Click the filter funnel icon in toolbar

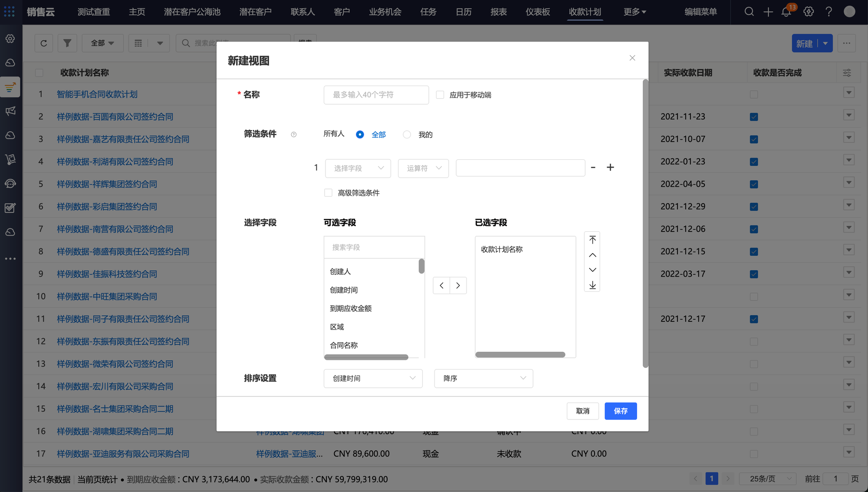pos(67,43)
